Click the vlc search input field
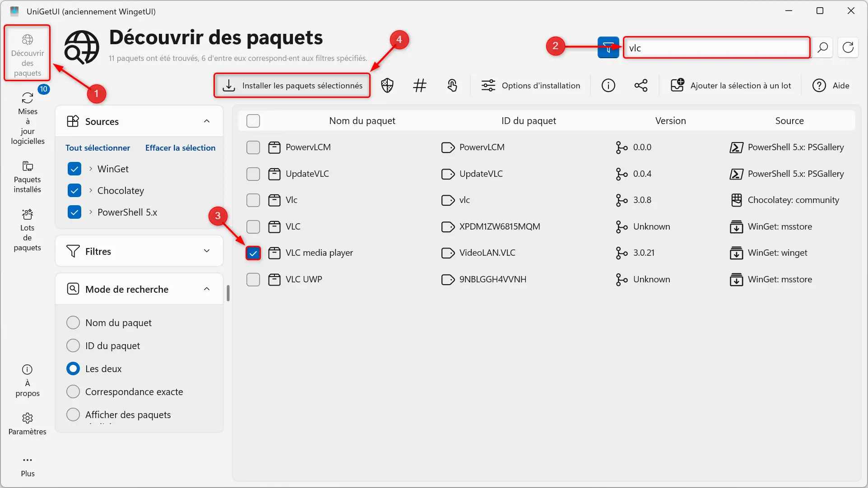The height and width of the screenshot is (488, 868). click(716, 47)
